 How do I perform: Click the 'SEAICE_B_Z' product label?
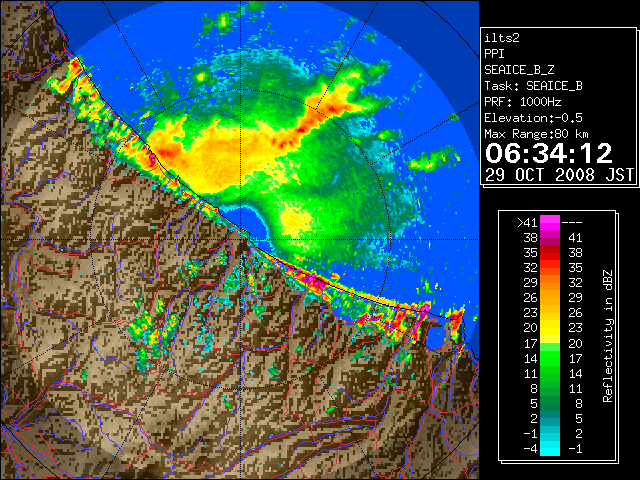[x=519, y=70]
